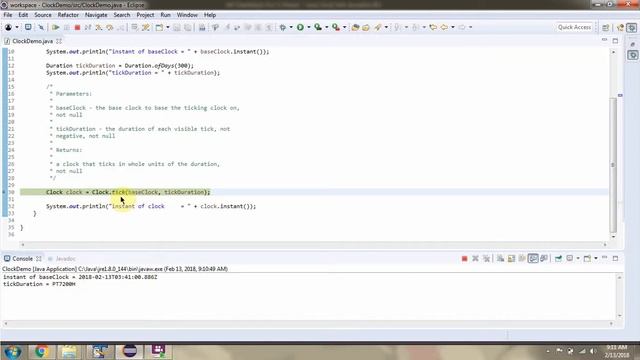Toggle Scroll Lock in Console toolbar
Viewport: 640px width, 360px height.
coord(511,258)
